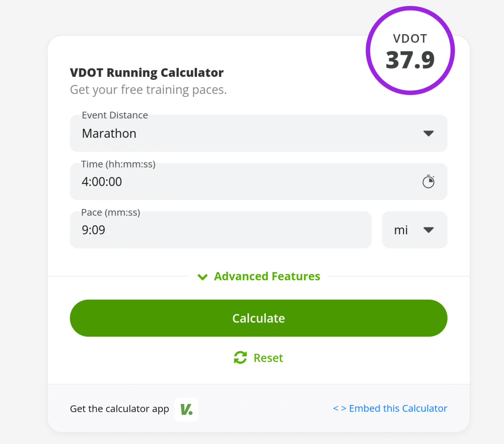
Task: Click the Pace field showing 9:09
Action: coord(220,230)
